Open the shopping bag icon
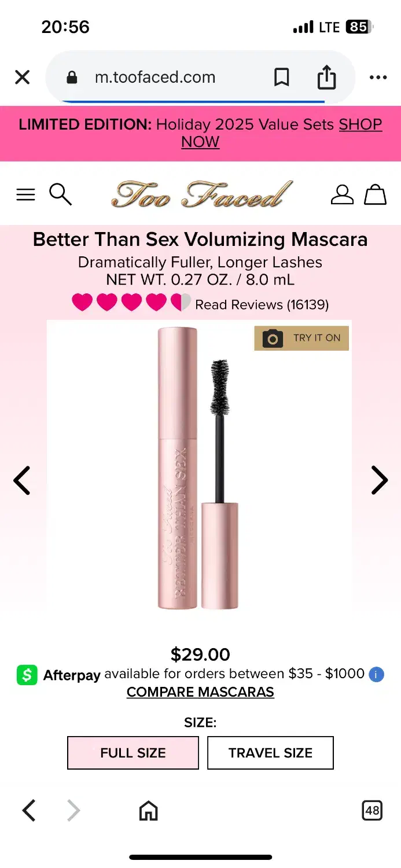Screen dimensions: 401x868 [375, 194]
